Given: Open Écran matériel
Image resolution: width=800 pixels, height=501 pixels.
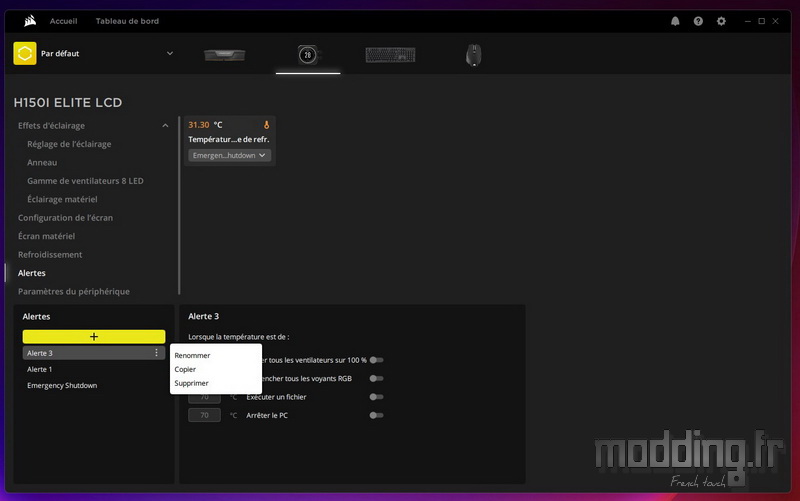Looking at the screenshot, I should coord(46,236).
